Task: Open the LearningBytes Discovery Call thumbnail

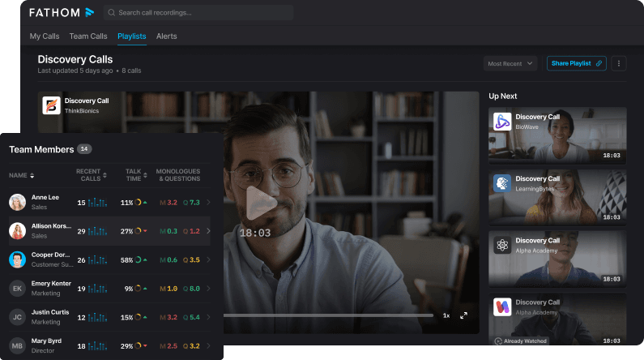Action: 557,197
